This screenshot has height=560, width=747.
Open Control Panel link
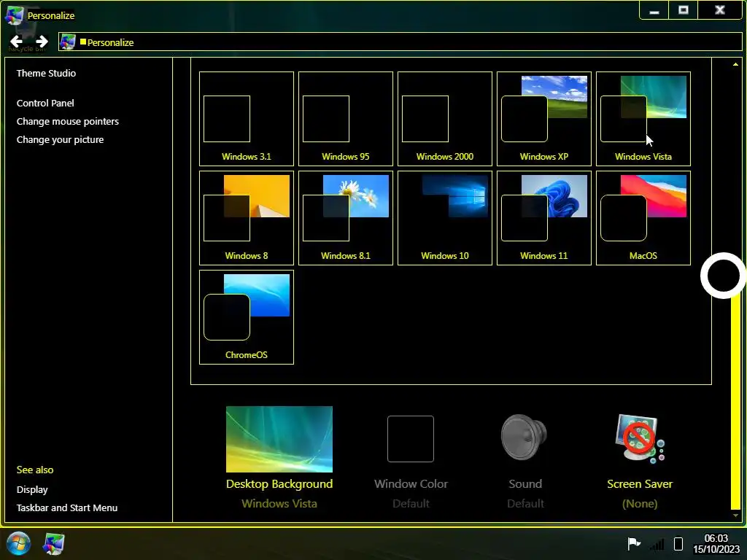tap(45, 104)
